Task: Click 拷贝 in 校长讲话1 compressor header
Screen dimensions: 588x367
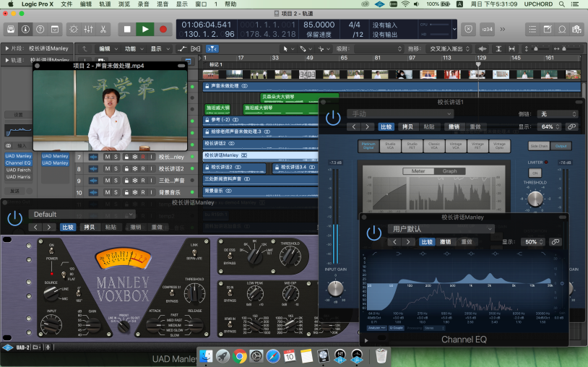Action: [x=407, y=126]
